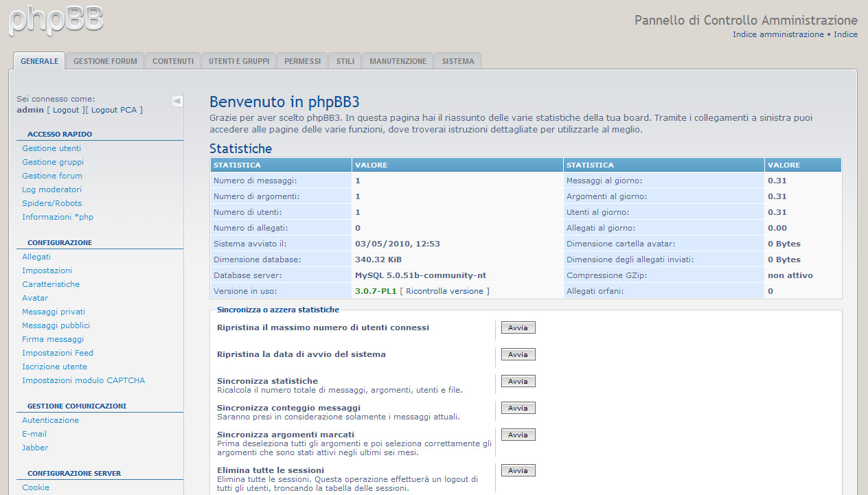Open the Stili tab
The height and width of the screenshot is (495, 868).
tap(345, 61)
